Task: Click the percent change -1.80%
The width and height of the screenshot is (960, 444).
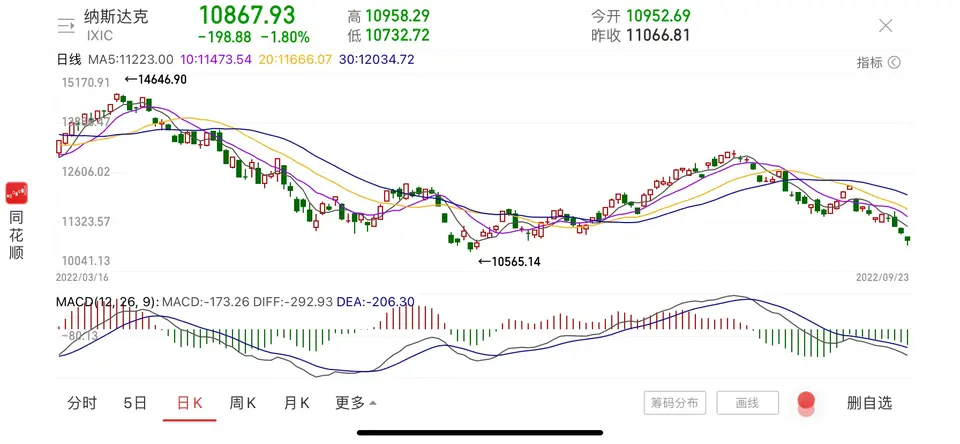Action: [x=285, y=37]
